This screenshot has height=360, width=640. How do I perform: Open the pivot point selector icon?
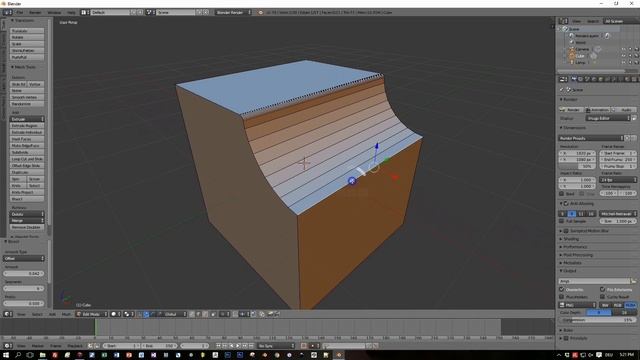coord(128,314)
